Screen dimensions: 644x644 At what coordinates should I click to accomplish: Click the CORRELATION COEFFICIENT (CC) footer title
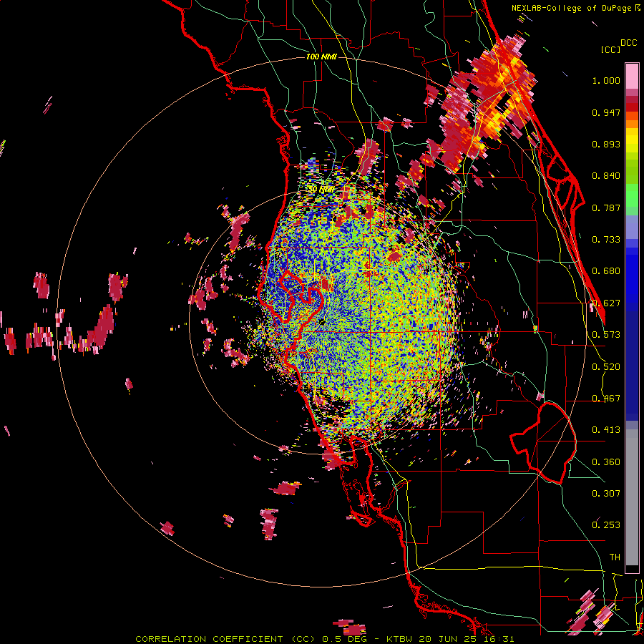pyautogui.click(x=225, y=639)
